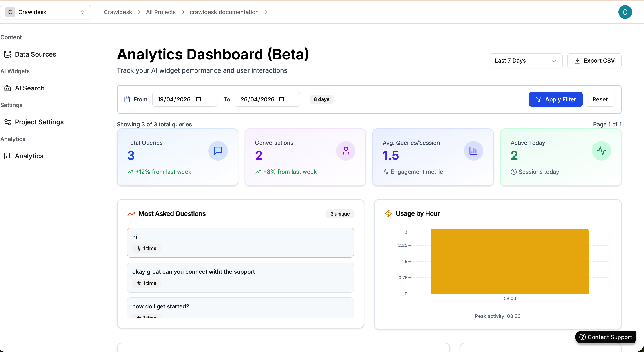Click the orange 08:00 usage bar
Screen dimensions: 644x352
point(509,261)
